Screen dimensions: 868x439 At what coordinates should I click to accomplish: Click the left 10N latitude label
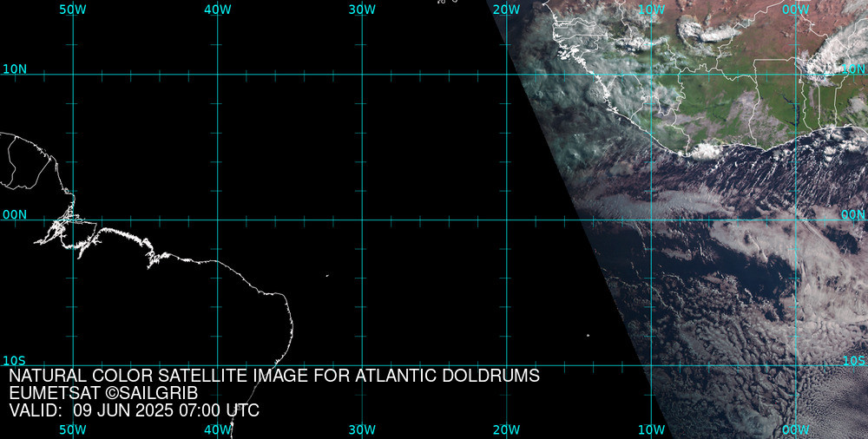point(15,69)
